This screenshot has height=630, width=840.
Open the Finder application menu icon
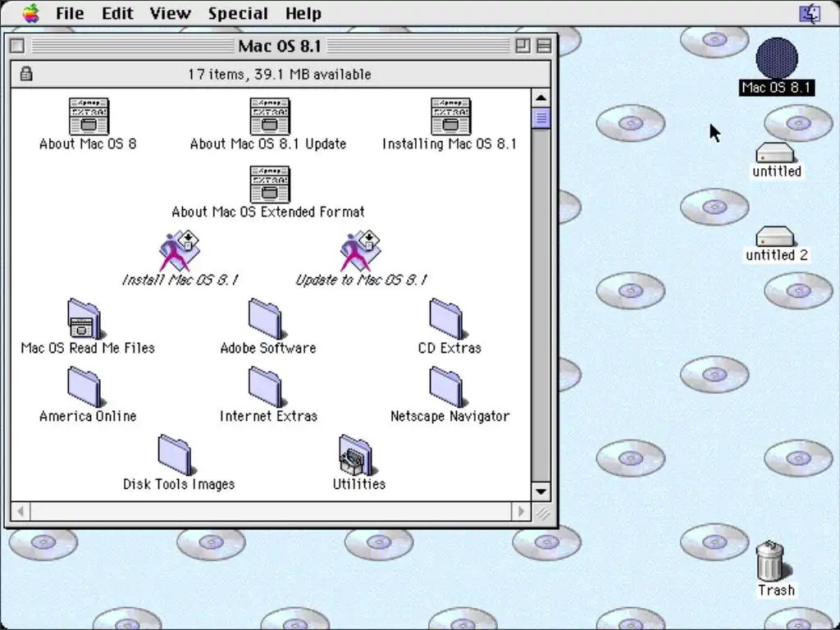click(x=810, y=13)
